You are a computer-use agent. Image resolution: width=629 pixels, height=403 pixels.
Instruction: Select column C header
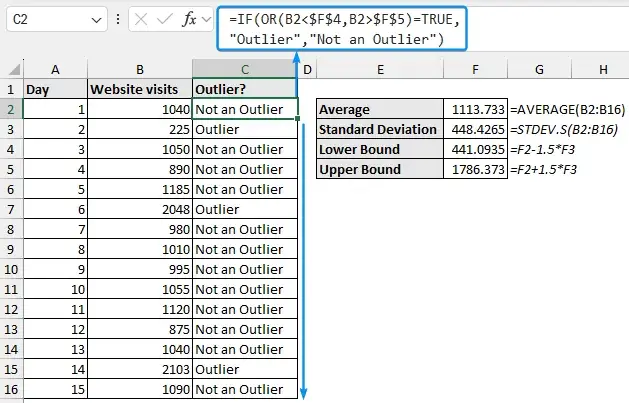(245, 69)
